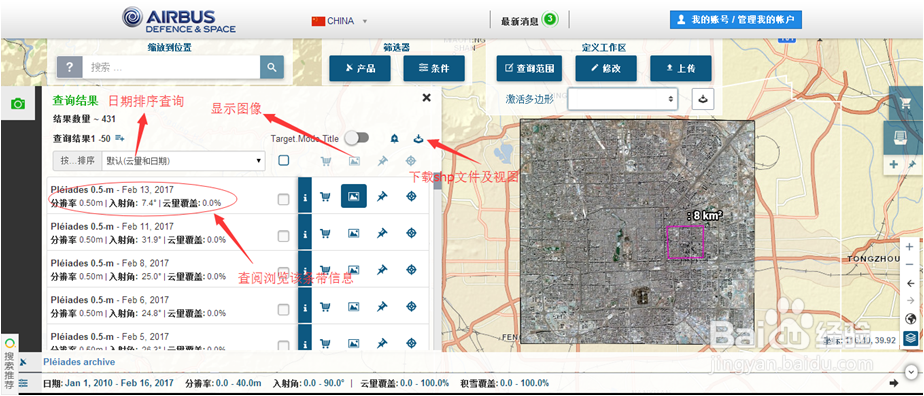The image size is (924, 396).
Task: Pin the Feb 8, 2017 result
Action: pos(382,270)
